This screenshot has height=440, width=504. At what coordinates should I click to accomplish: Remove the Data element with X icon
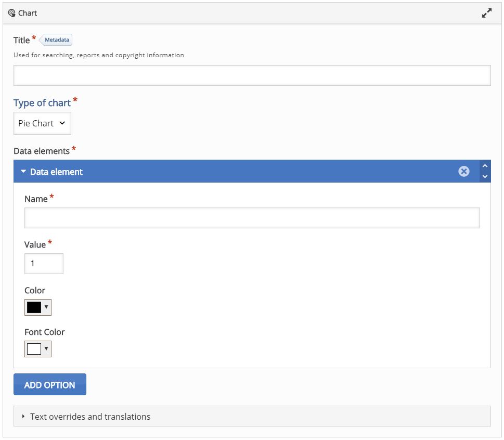[x=464, y=171]
